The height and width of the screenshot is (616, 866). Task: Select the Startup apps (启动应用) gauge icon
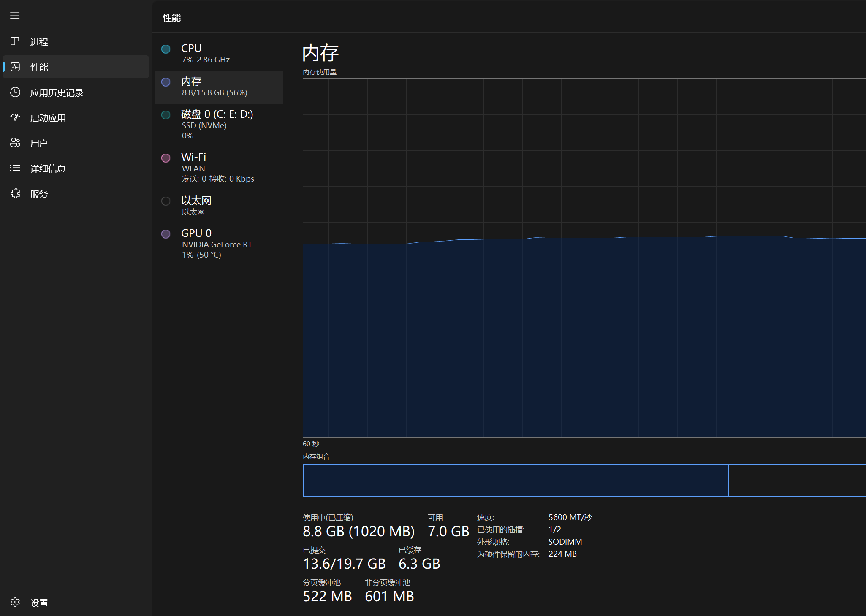coord(15,117)
